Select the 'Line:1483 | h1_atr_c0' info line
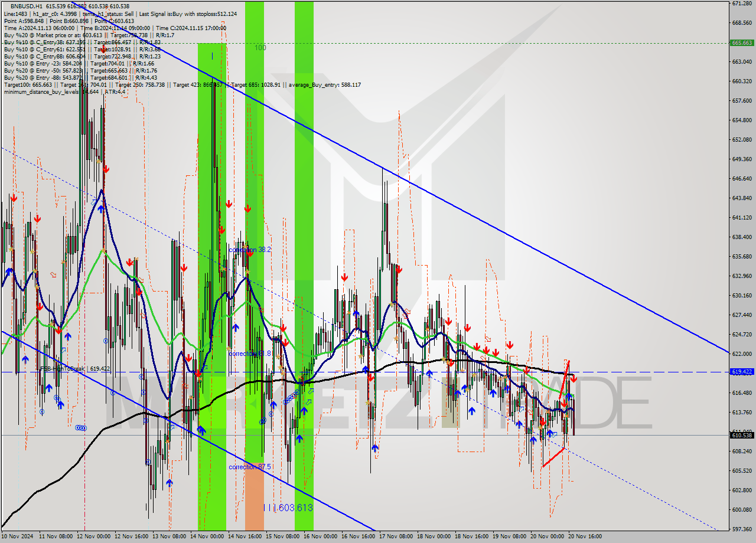756x543 pixels. click(120, 14)
